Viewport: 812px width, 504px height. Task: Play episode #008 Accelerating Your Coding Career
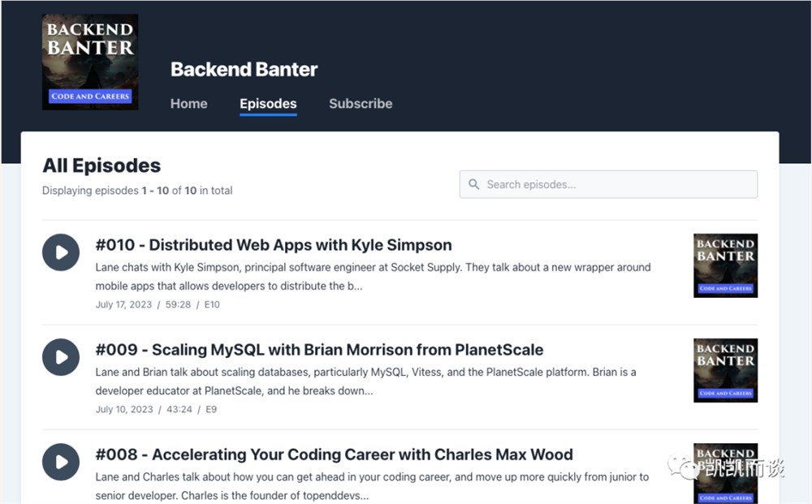61,462
